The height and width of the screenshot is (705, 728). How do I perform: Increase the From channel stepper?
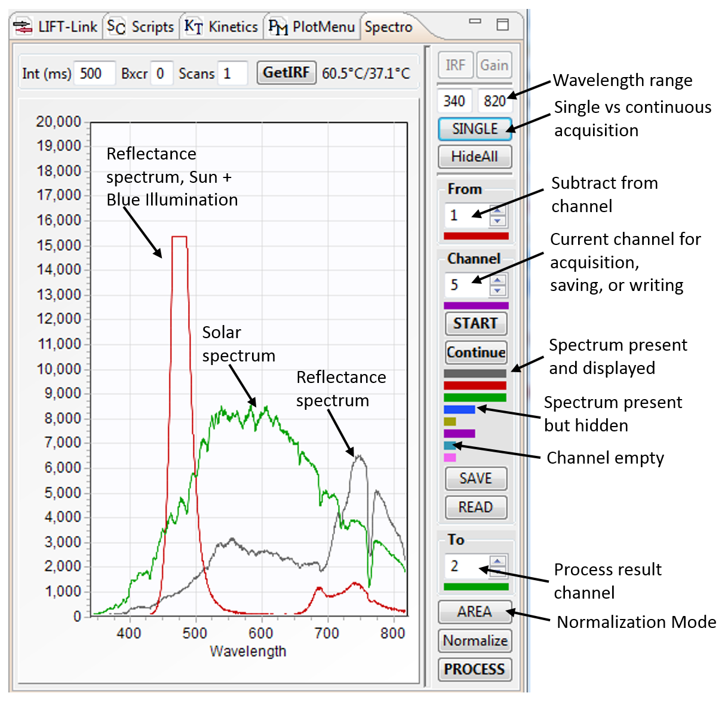497,209
